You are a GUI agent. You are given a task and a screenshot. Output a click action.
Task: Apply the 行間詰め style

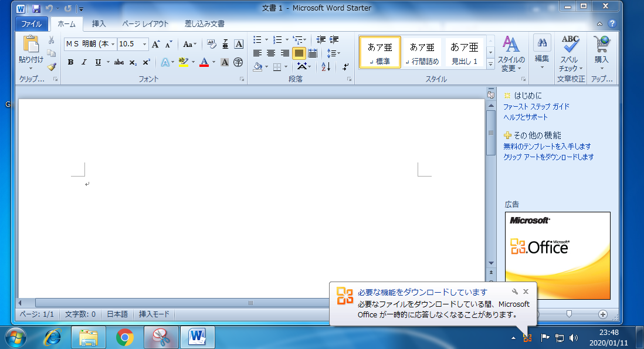pos(422,53)
